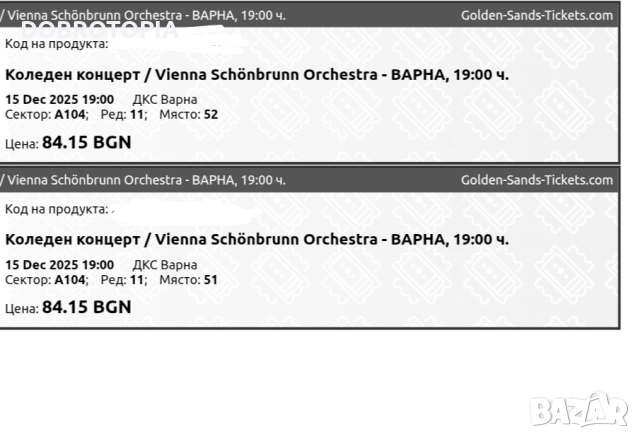Image resolution: width=640 pixels, height=439 pixels.
Task: Click the bottom ticket's bold concert title
Action: tap(257, 239)
